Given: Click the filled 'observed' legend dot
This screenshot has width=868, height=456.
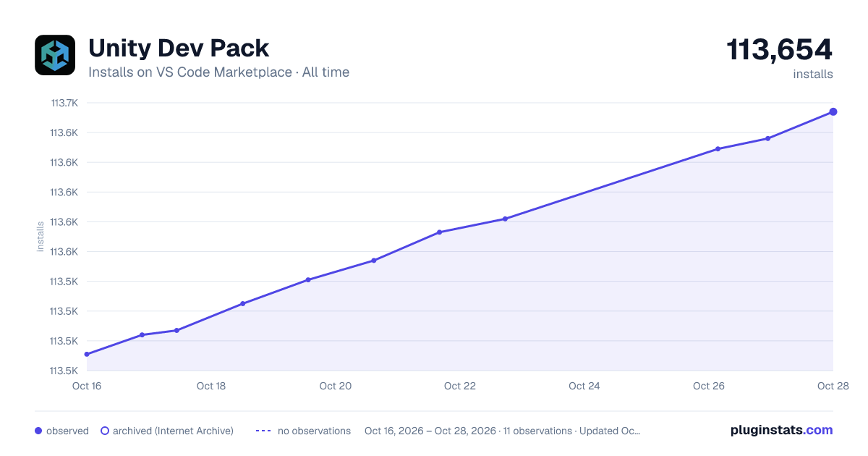Looking at the screenshot, I should [38, 431].
